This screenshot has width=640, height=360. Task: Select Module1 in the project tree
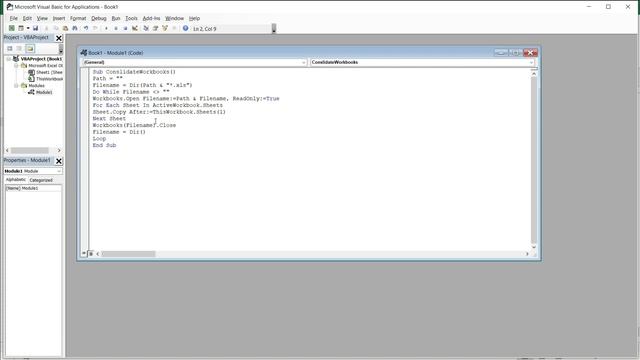(x=44, y=92)
